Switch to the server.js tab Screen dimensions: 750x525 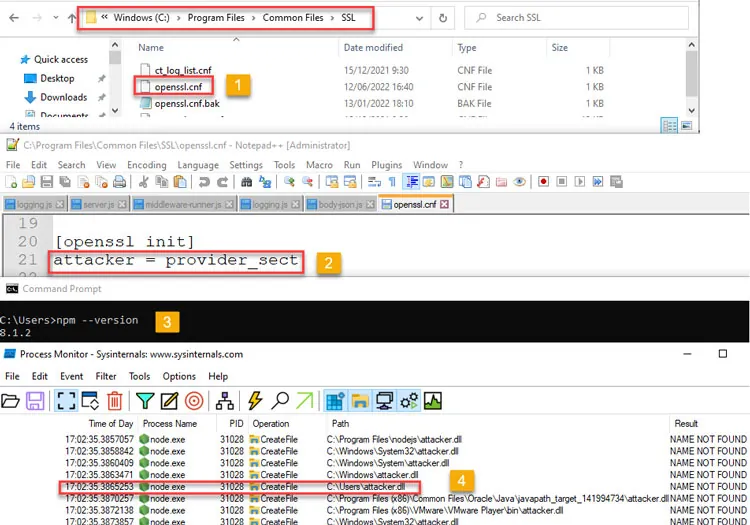(99, 205)
